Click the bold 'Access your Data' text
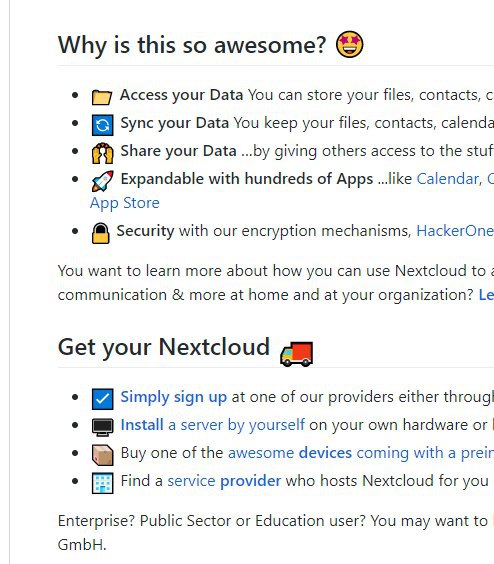Screen dimensions: 494x564 [x=181, y=95]
